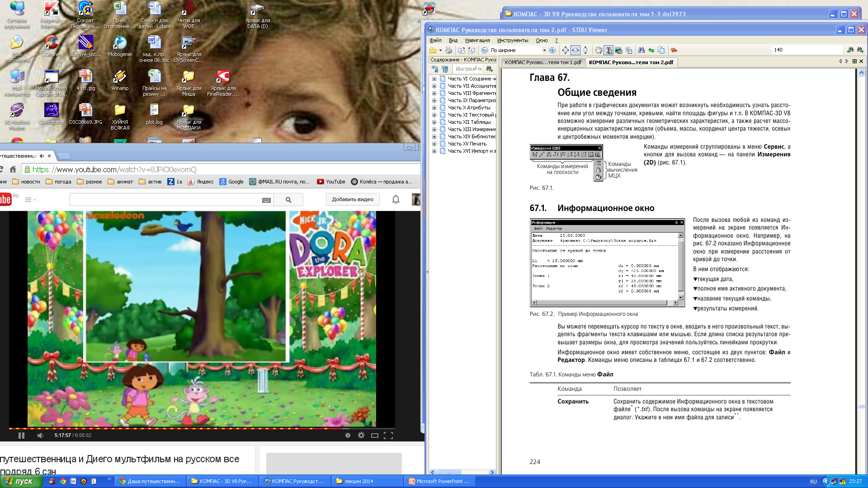Image resolution: width=868 pixels, height=488 pixels.
Task: Expand 'Часть VI Создание' tree node
Action: point(434,79)
